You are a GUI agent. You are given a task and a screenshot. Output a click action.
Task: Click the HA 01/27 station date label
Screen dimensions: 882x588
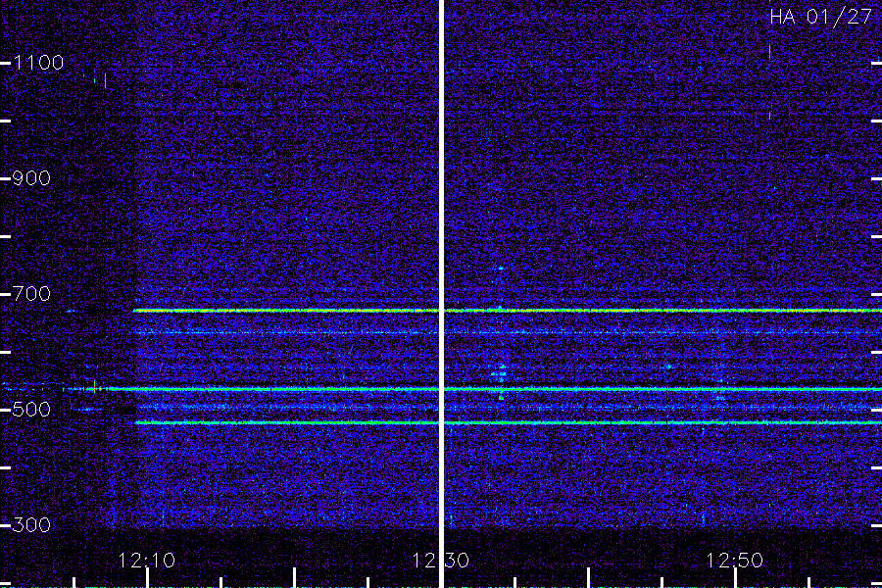(x=821, y=17)
